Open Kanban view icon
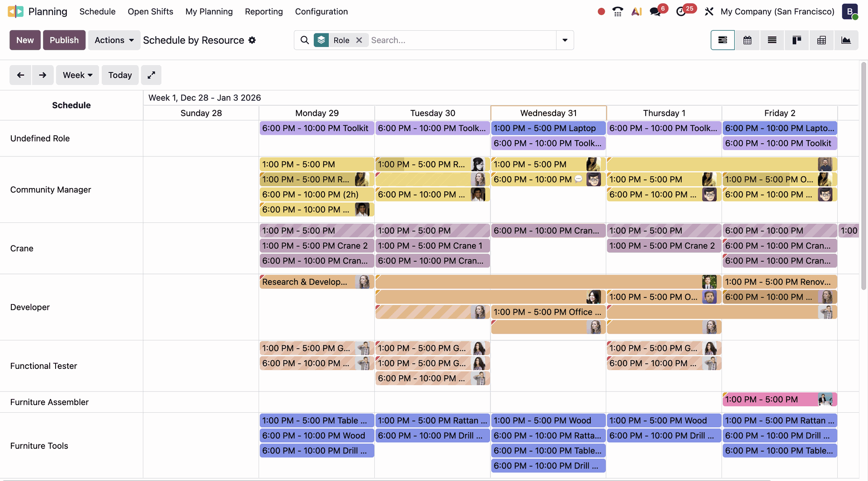868x481 pixels. 797,40
